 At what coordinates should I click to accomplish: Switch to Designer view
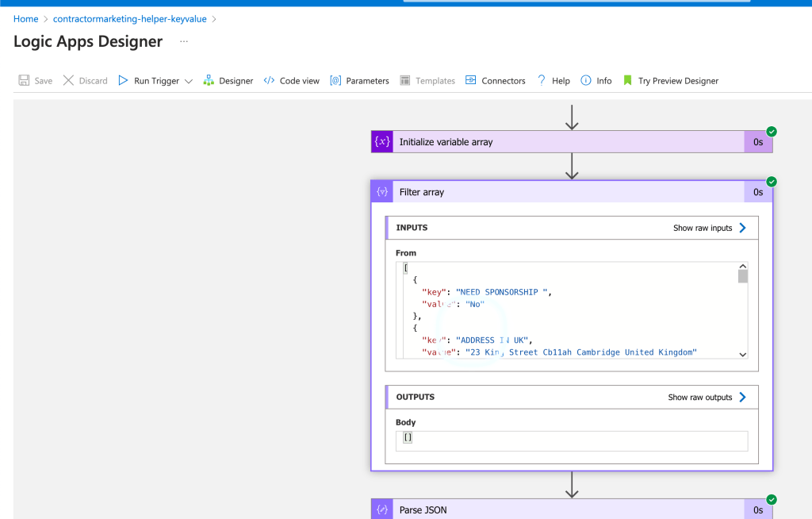point(228,80)
